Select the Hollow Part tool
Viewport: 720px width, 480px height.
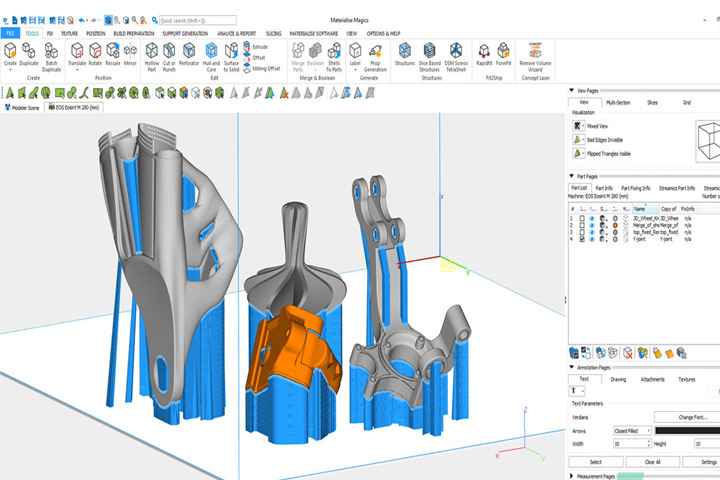(152, 57)
